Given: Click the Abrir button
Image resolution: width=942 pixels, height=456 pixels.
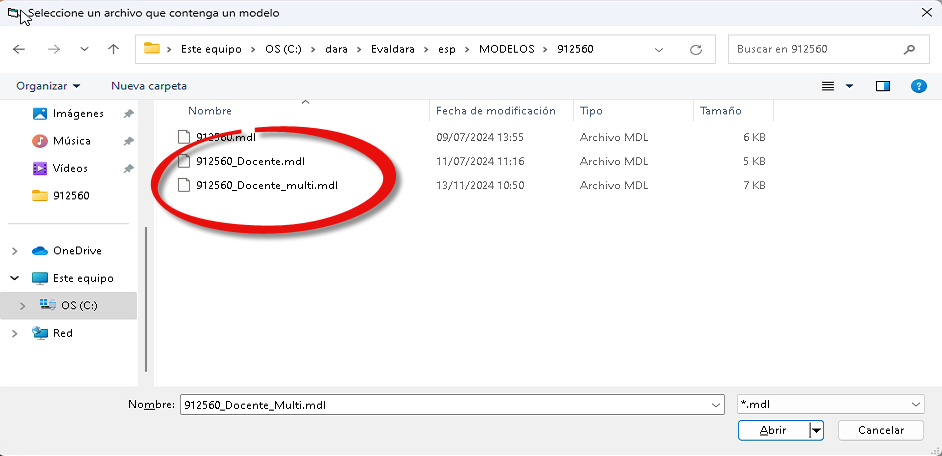Looking at the screenshot, I should [773, 430].
